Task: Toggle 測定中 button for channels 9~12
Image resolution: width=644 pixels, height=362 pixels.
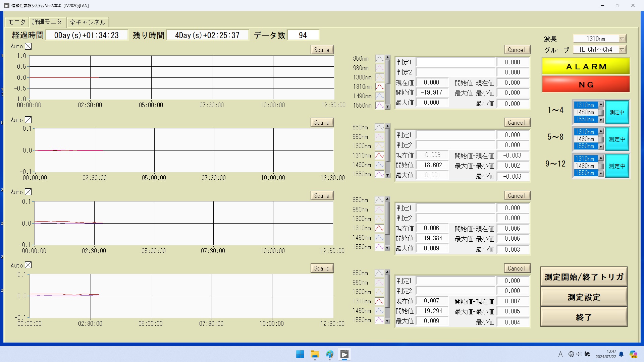Action: coord(617,166)
